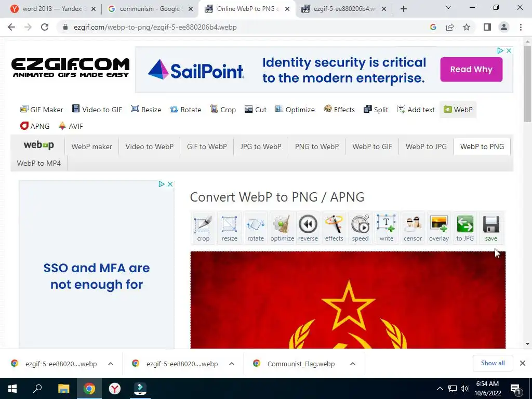Close the left sidebar ad
Viewport: 532px width, 399px height.
point(170,184)
